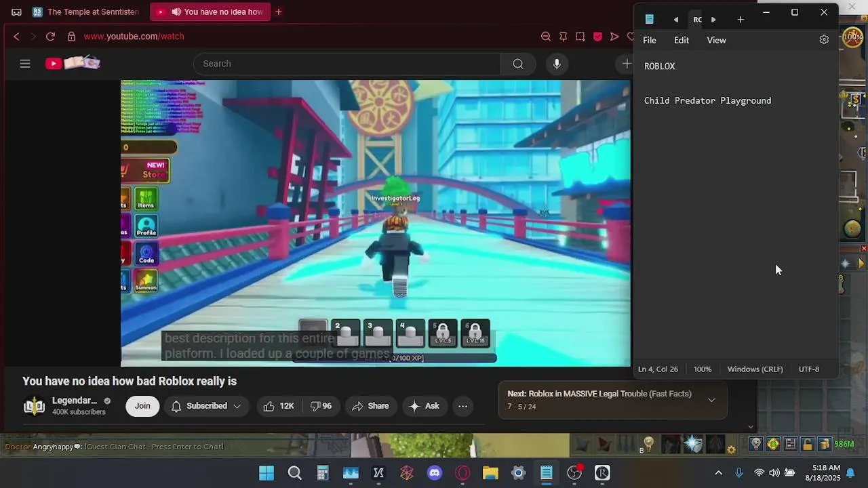The height and width of the screenshot is (488, 868).
Task: Open volume control in system tray
Action: pyautogui.click(x=774, y=473)
